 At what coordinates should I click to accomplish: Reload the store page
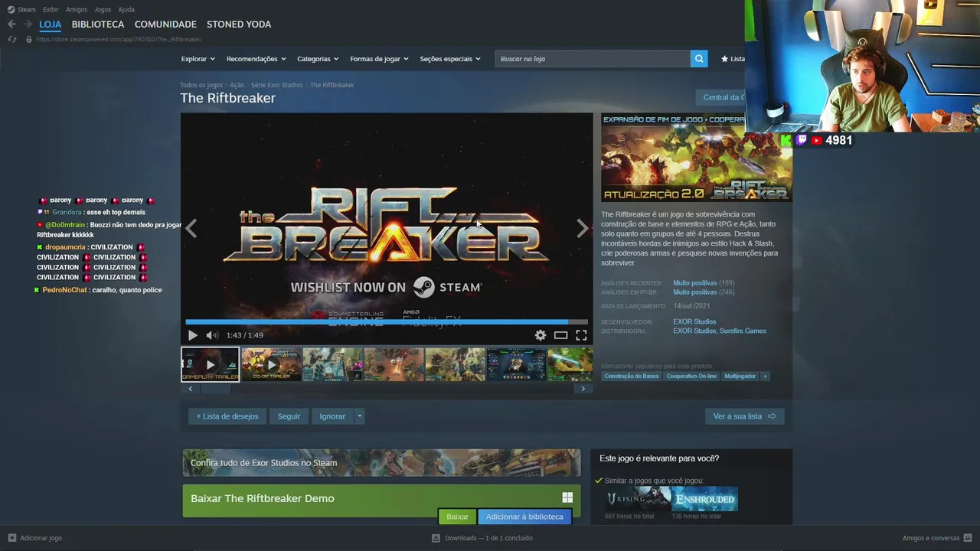tap(11, 39)
